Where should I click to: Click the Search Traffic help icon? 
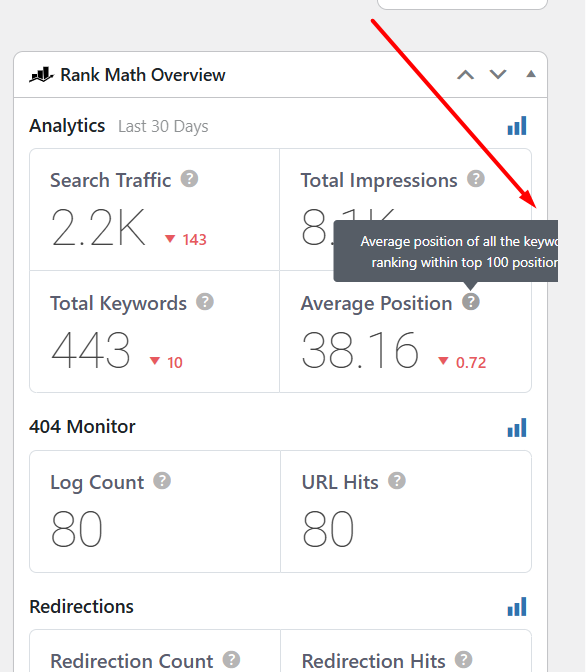pyautogui.click(x=189, y=179)
